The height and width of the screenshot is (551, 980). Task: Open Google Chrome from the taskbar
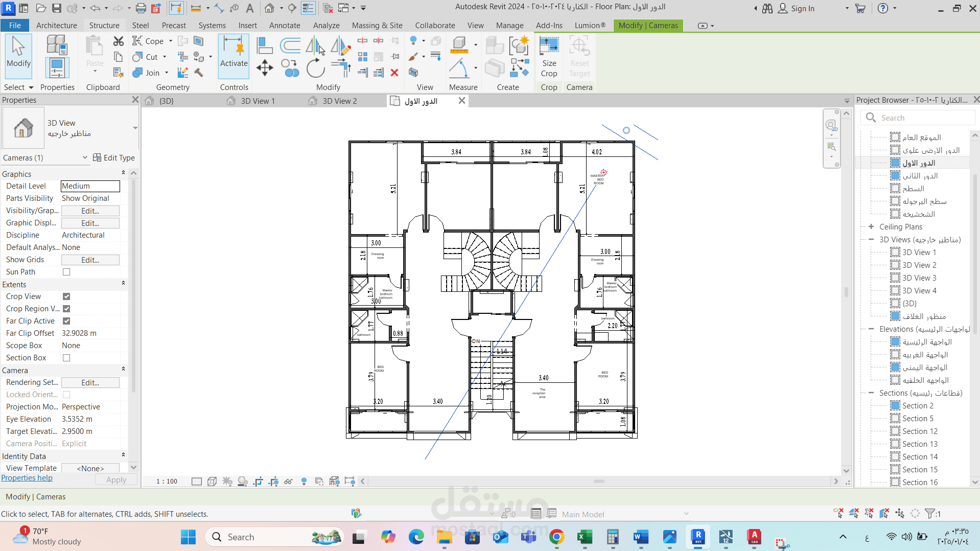[x=556, y=537]
